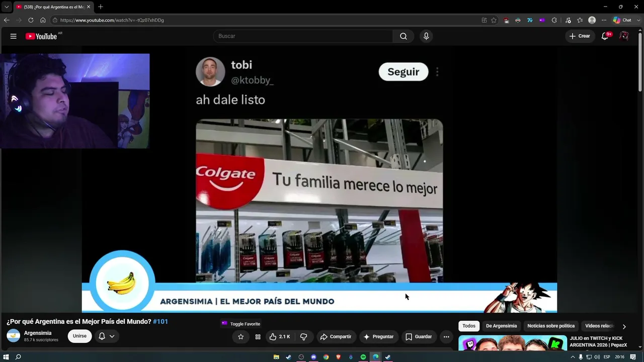The height and width of the screenshot is (362, 644).
Task: Open the taskbar clock showing 20:16
Action: pyautogui.click(x=619, y=357)
